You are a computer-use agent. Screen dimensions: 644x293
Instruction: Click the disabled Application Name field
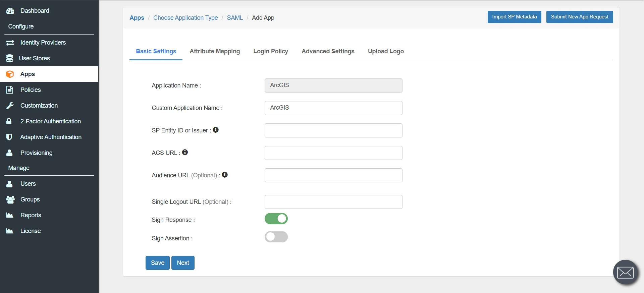[x=333, y=85]
